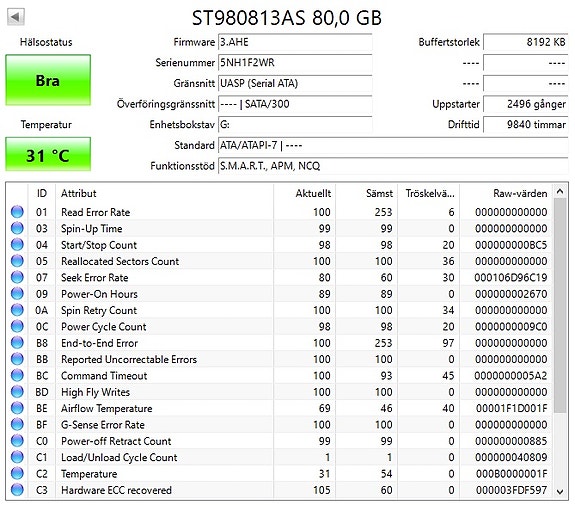Click the Raw-värden column header
This screenshot has height=505, width=575.
click(506, 193)
